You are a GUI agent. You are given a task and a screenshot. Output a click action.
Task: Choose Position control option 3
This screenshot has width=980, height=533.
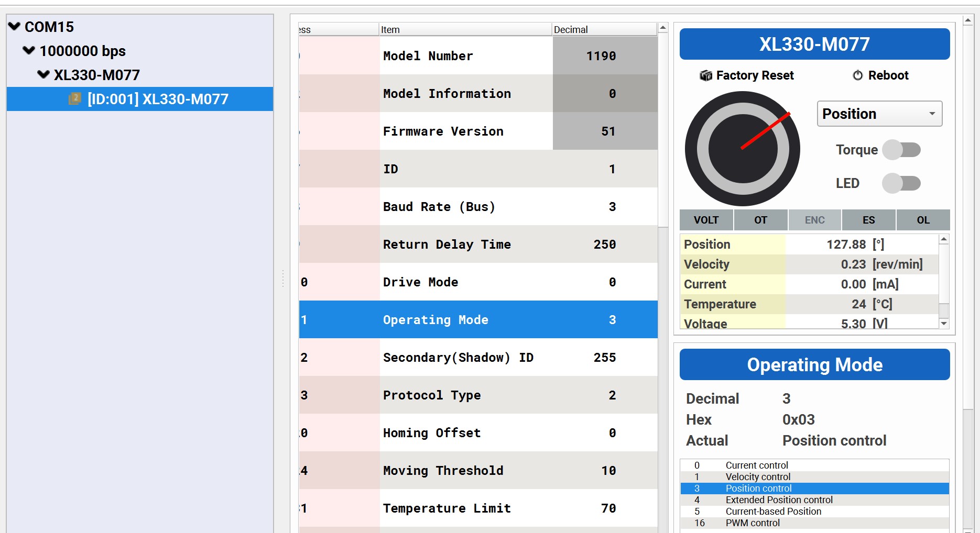(814, 488)
